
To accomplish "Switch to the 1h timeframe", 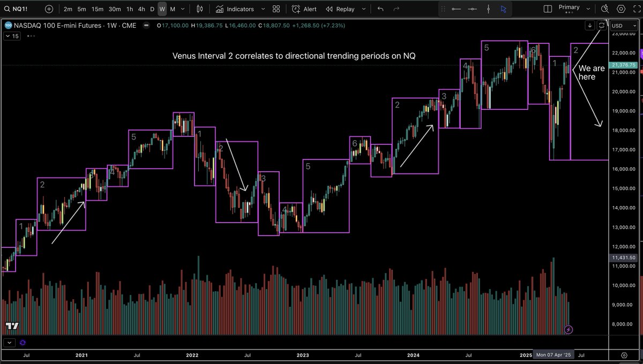I will coord(130,9).
